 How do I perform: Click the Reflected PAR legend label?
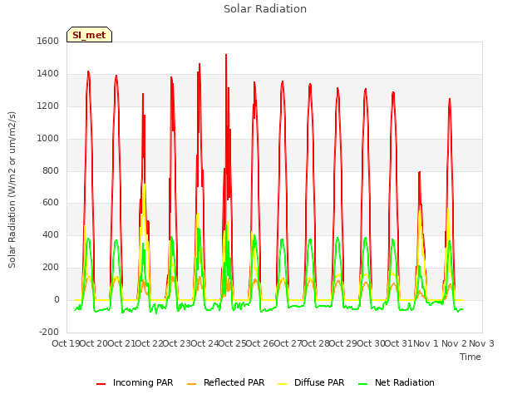coord(234,382)
